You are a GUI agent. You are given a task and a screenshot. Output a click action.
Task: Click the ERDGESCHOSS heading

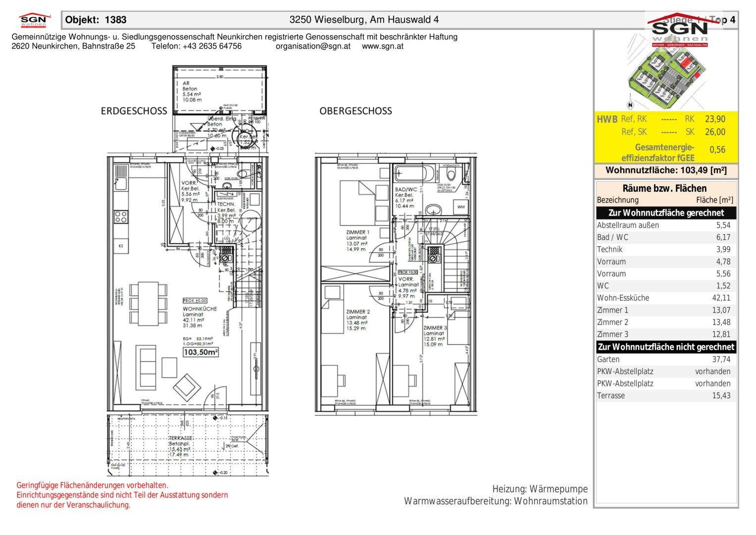click(134, 111)
